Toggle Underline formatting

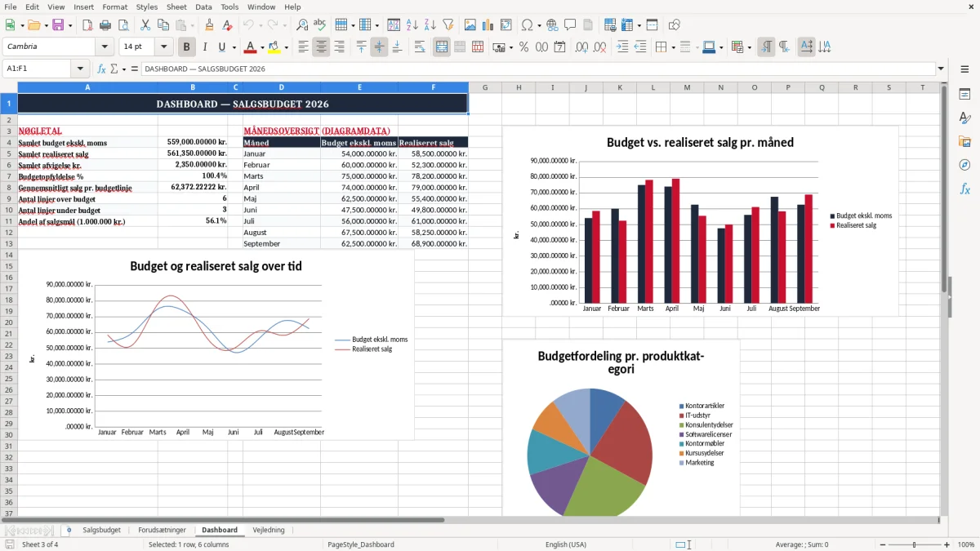(x=221, y=47)
